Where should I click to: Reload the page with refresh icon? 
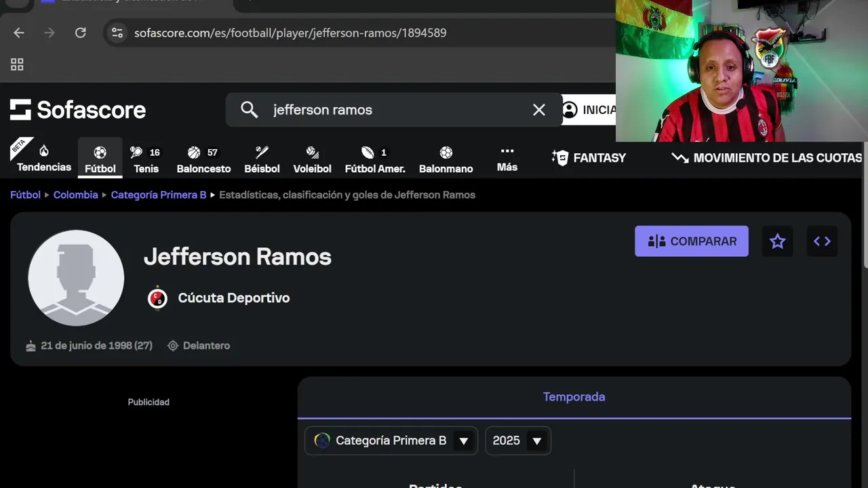[80, 33]
